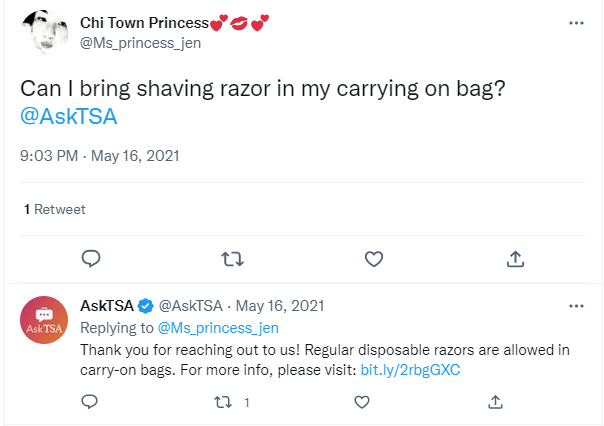The width and height of the screenshot is (604, 426).
Task: Reply to the AskTSA response
Action: 90,402
